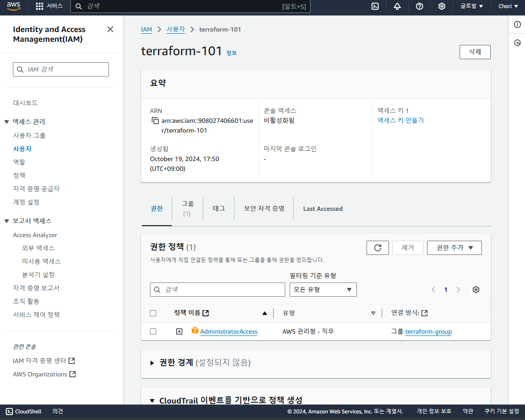Open the external link icon beside 연결 방식
This screenshot has height=420, width=525.
424,313
